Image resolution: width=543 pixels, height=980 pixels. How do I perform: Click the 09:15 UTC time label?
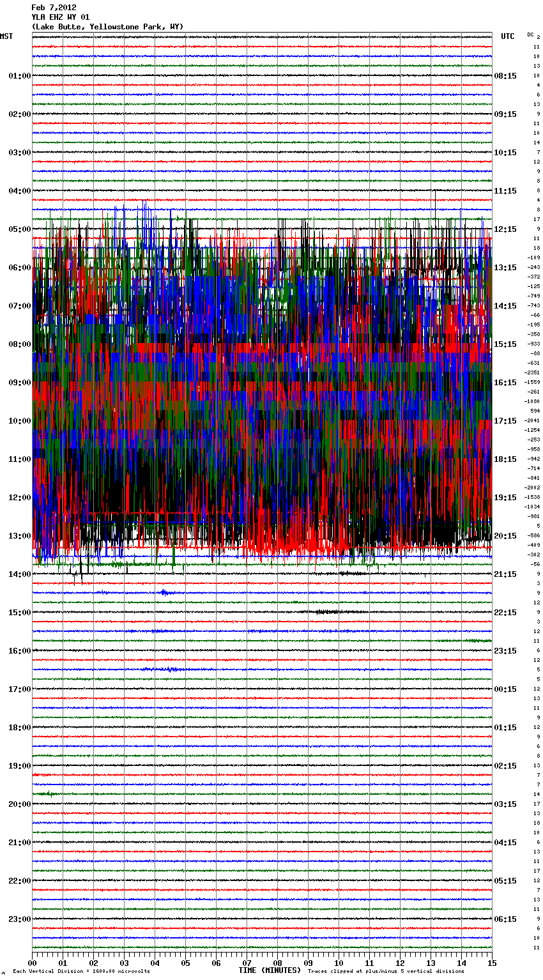click(505, 114)
